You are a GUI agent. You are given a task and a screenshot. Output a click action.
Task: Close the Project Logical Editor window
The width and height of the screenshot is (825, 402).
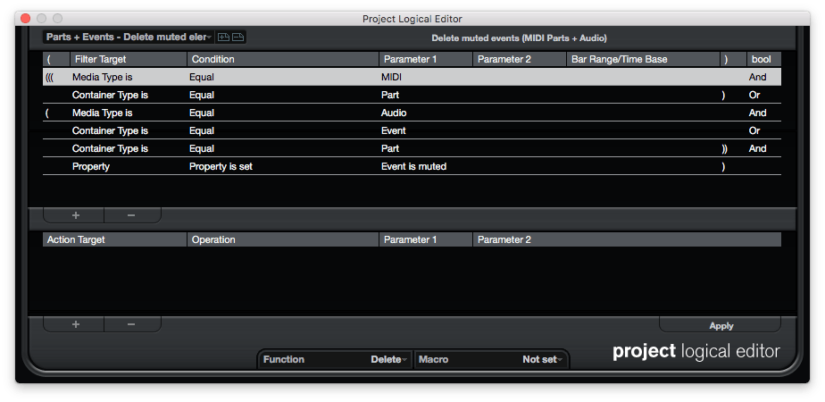tap(25, 18)
